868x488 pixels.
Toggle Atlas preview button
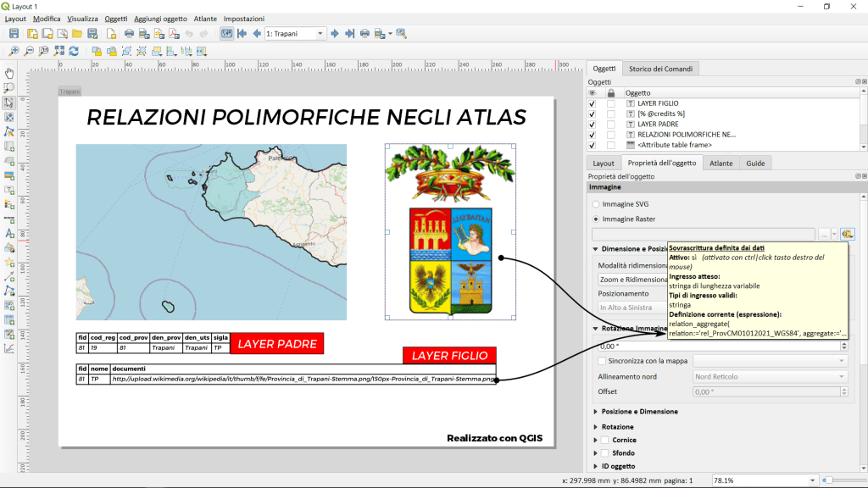pyautogui.click(x=226, y=34)
